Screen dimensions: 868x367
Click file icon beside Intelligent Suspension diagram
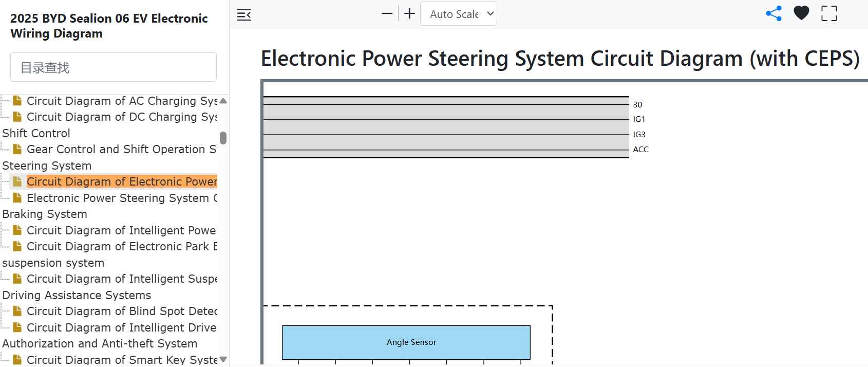point(17,279)
